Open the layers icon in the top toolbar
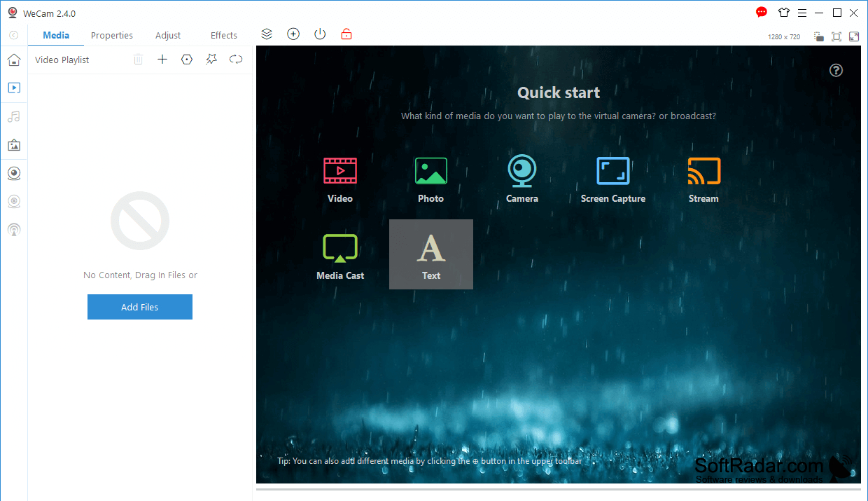The image size is (868, 501). point(267,34)
